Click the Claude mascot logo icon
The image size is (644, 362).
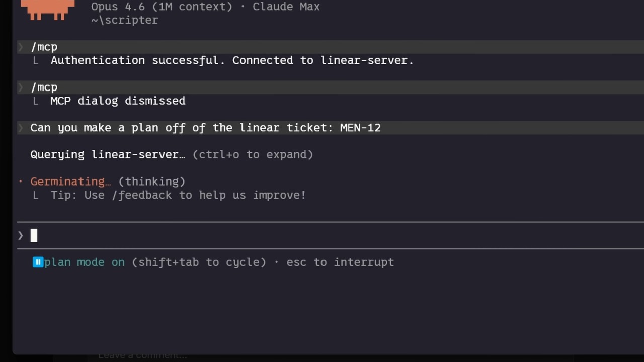pyautogui.click(x=48, y=10)
